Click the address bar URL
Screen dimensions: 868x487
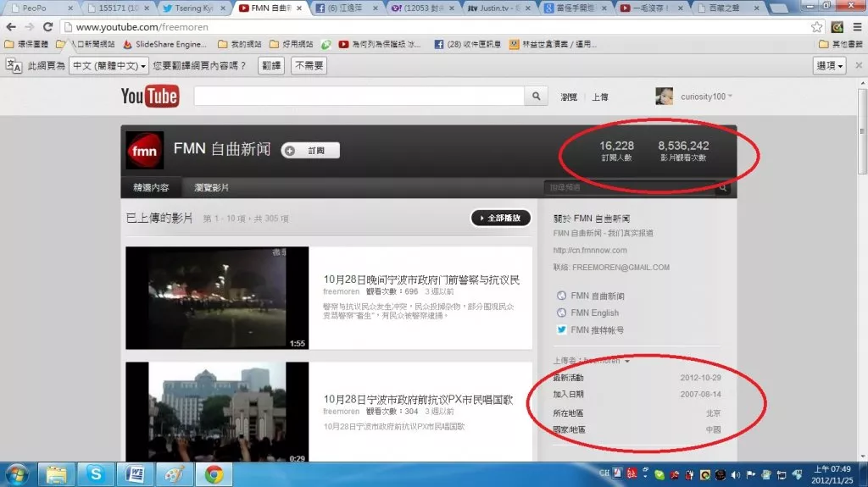[x=142, y=26]
